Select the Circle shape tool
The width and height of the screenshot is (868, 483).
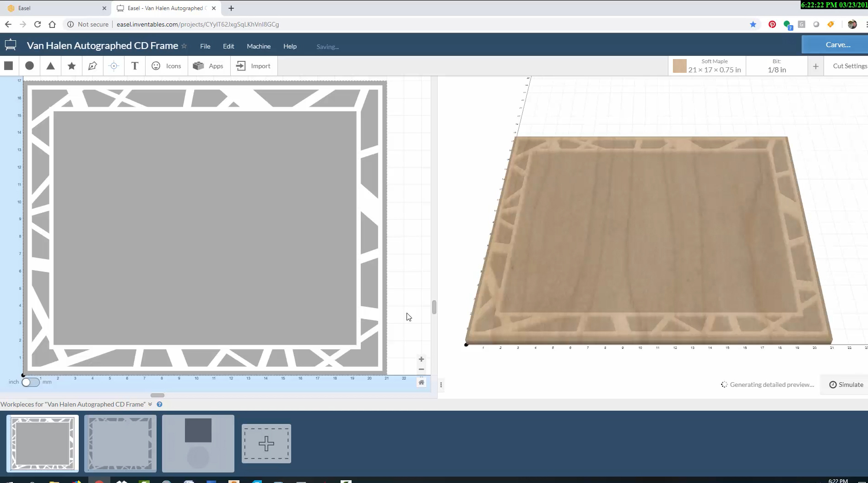(x=29, y=65)
